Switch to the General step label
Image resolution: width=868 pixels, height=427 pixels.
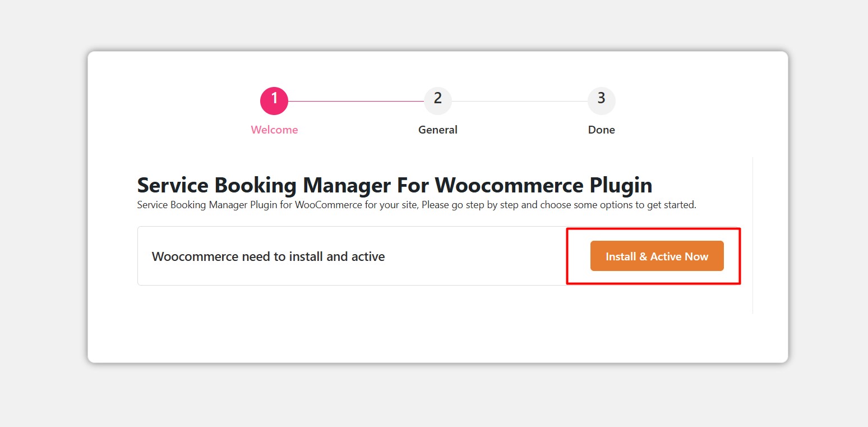tap(438, 130)
